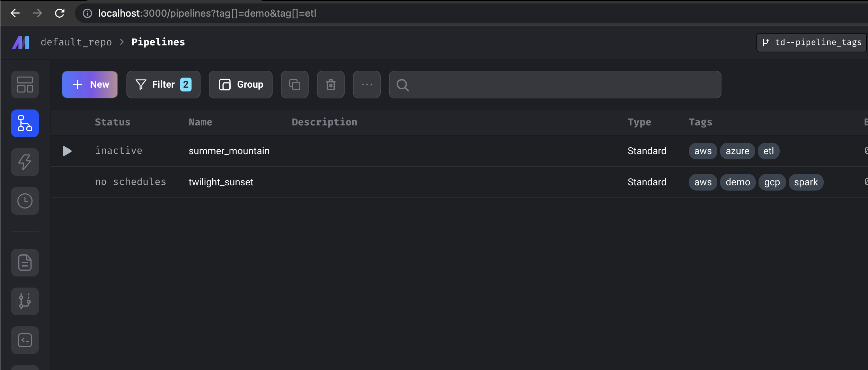
Task: Open the more actions ellipsis button
Action: pos(367,85)
